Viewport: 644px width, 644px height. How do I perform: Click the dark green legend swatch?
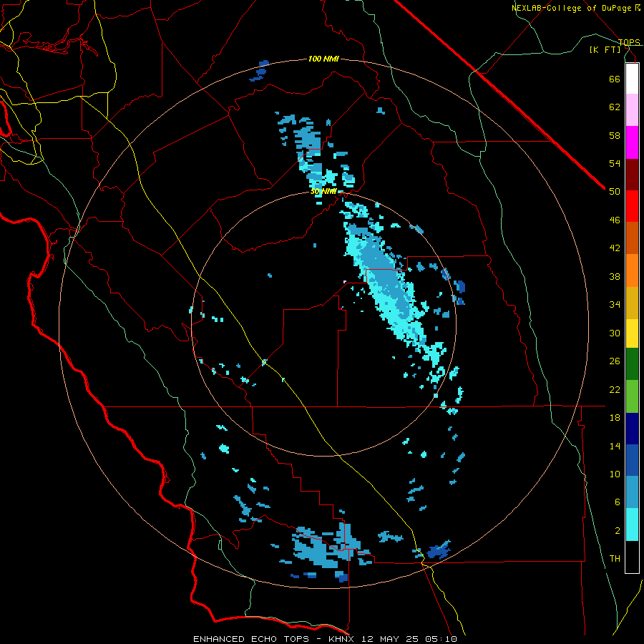(632, 364)
